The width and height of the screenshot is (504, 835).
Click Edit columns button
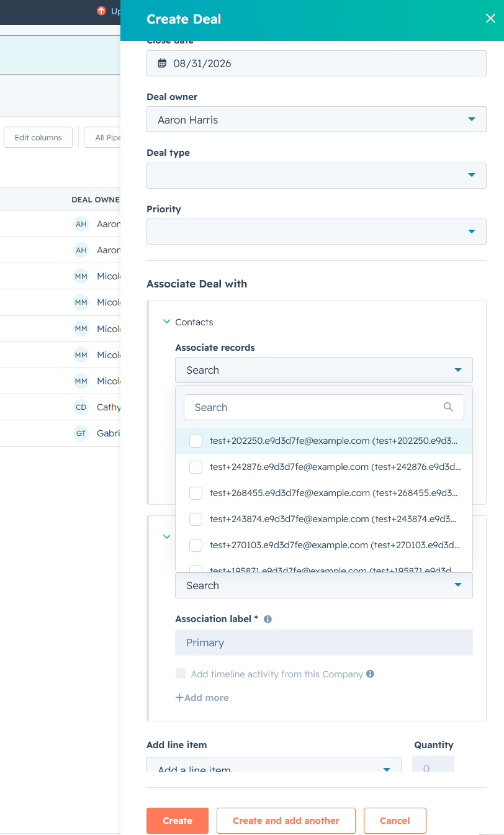pos(38,137)
